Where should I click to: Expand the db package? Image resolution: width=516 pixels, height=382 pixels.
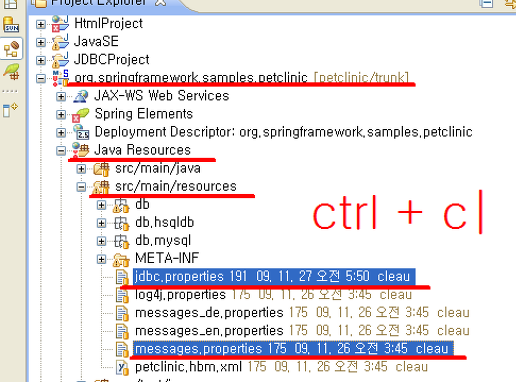coord(101,205)
